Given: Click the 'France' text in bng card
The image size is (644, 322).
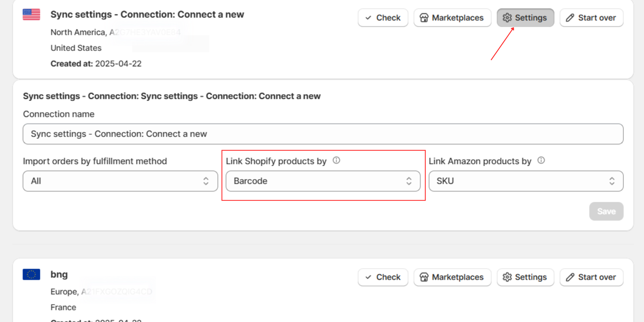Looking at the screenshot, I should click(63, 308).
